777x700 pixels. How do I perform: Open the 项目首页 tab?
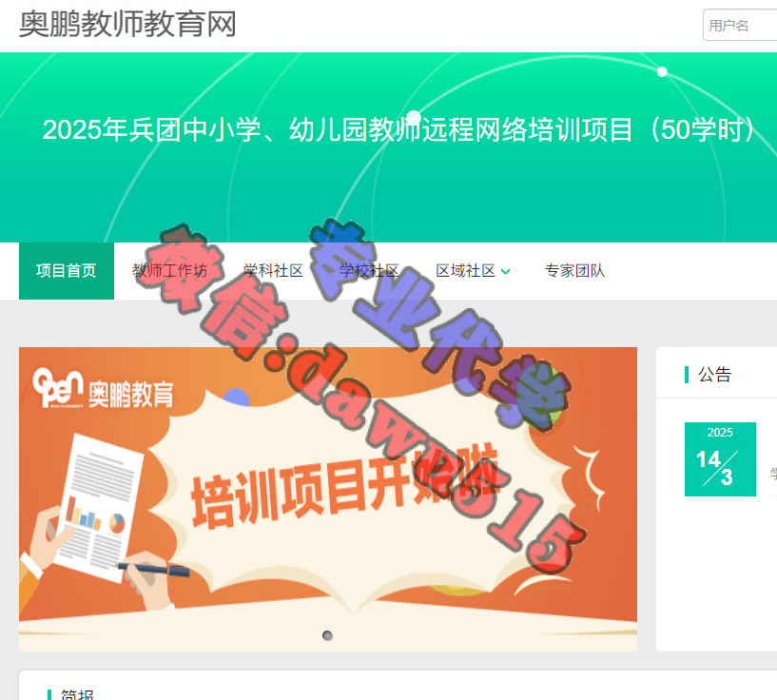67,270
